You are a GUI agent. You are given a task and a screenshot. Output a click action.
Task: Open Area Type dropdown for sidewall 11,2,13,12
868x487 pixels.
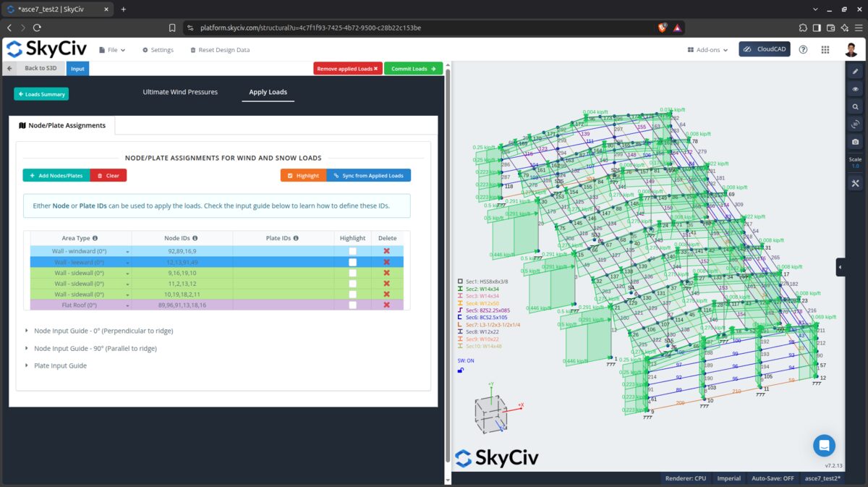128,284
